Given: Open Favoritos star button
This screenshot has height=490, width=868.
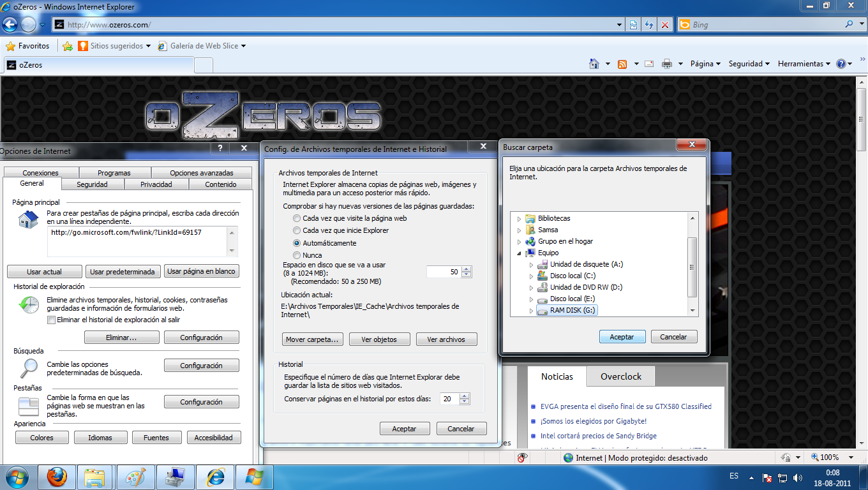Looking at the screenshot, I should point(27,46).
